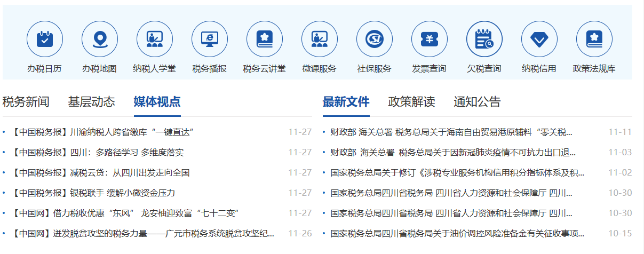Image resolution: width=644 pixels, height=254 pixels.
Task: Open the 海南自由贸易港原辅料 document link
Action: point(451,132)
